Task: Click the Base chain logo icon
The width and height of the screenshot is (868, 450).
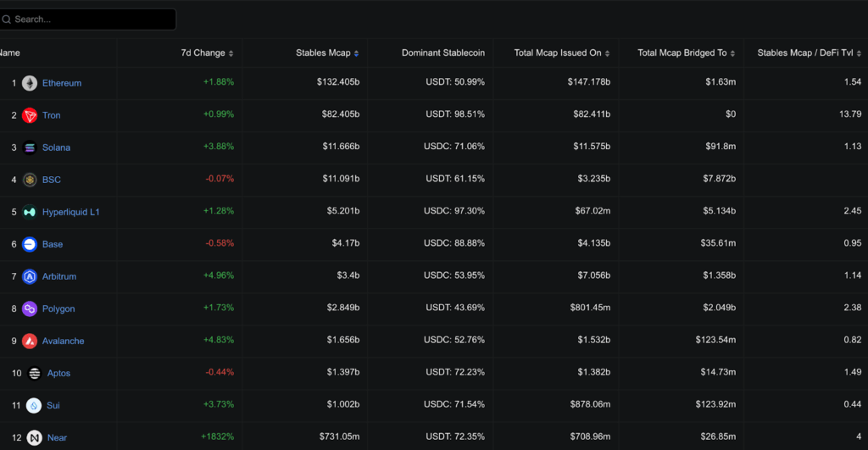Action: [30, 244]
